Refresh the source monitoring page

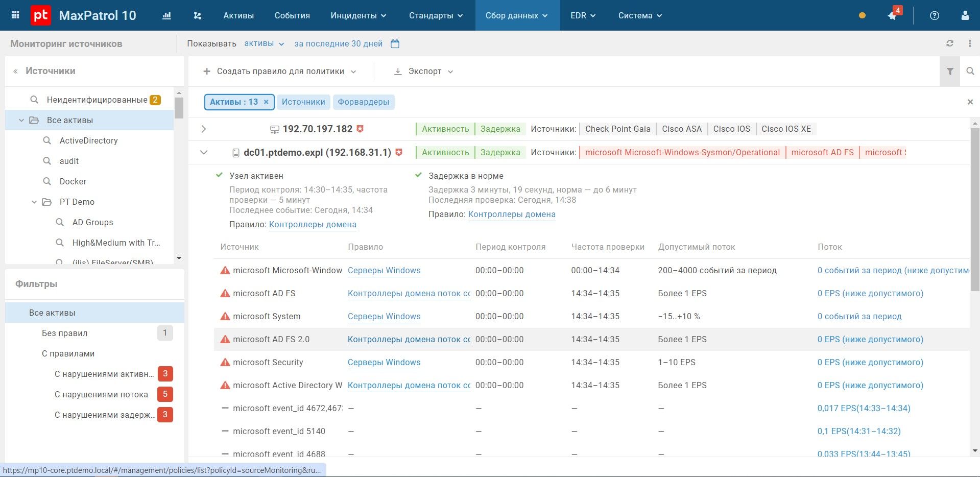pos(949,43)
